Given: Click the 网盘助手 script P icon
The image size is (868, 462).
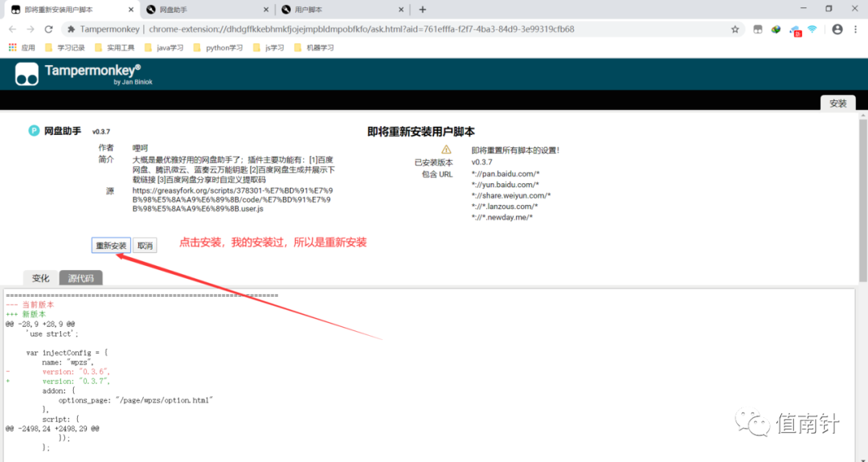Looking at the screenshot, I should pos(34,131).
